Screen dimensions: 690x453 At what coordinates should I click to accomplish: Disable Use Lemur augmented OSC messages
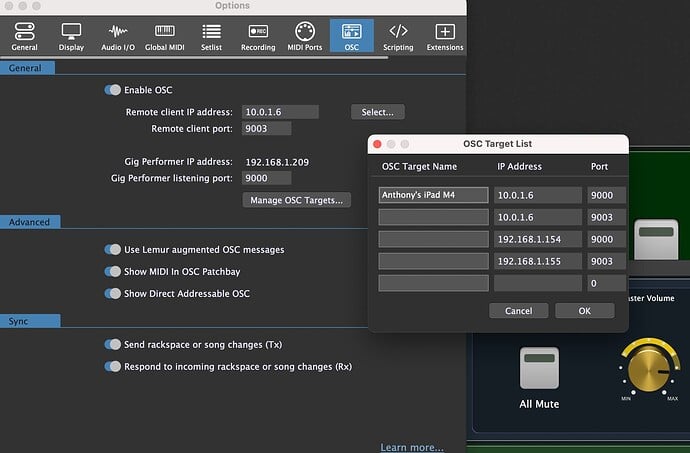click(113, 249)
